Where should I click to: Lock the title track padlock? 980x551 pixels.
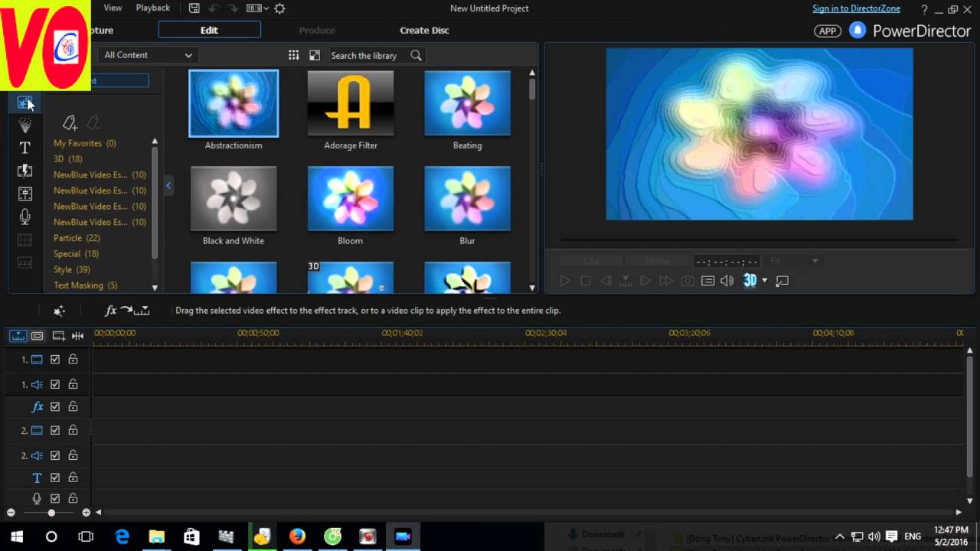[x=73, y=478]
